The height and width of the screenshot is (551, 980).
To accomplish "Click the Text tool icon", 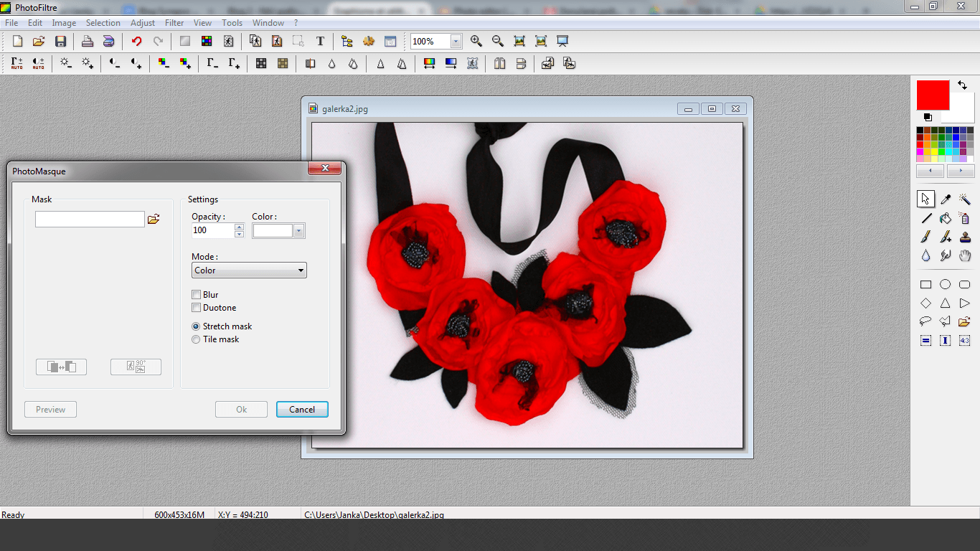I will (320, 42).
